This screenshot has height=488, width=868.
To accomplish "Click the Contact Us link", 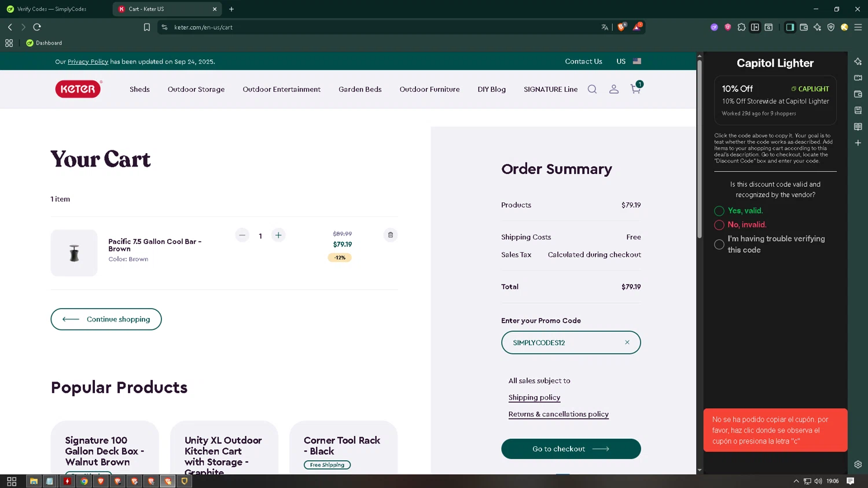I will tap(583, 61).
